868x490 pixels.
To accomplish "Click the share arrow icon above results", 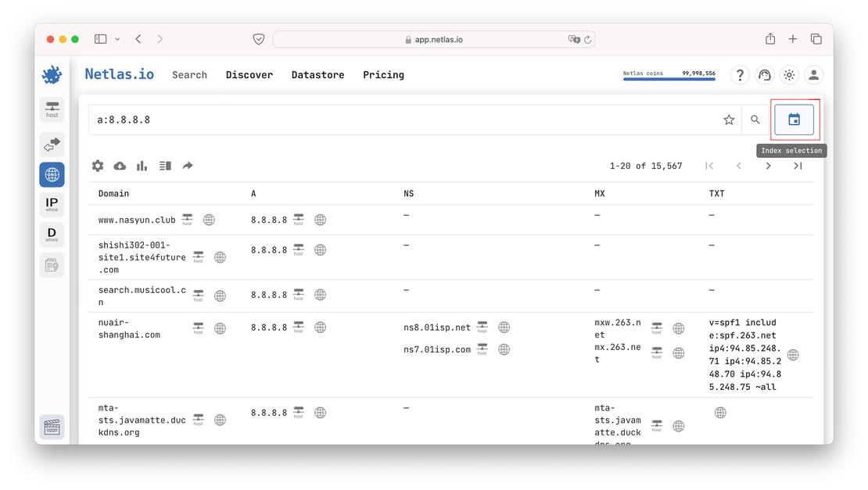I will click(188, 166).
